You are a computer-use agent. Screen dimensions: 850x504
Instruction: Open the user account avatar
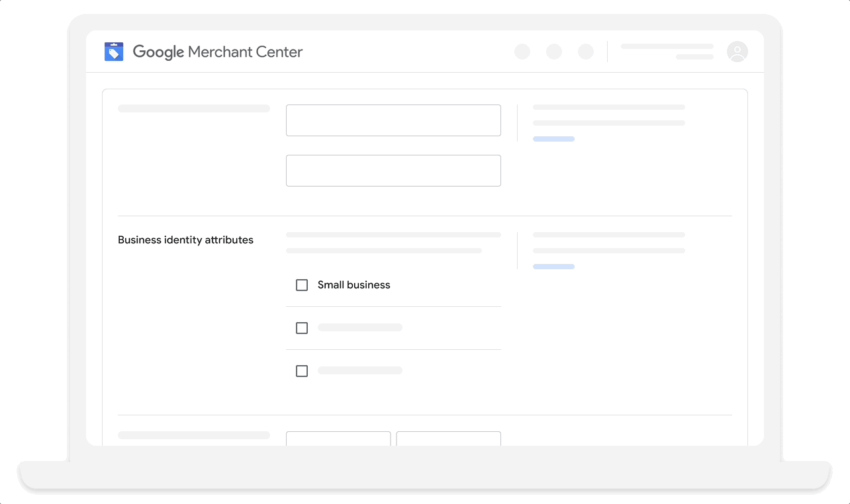click(x=737, y=52)
